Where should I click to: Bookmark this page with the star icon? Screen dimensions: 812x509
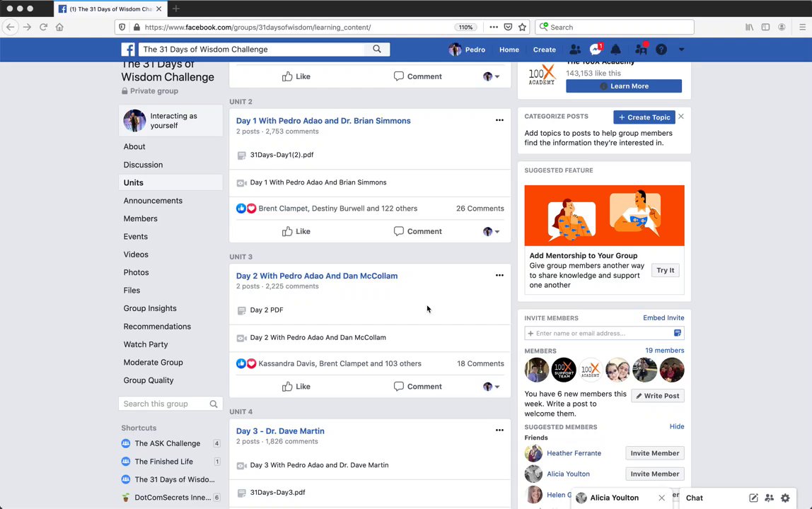pos(522,27)
